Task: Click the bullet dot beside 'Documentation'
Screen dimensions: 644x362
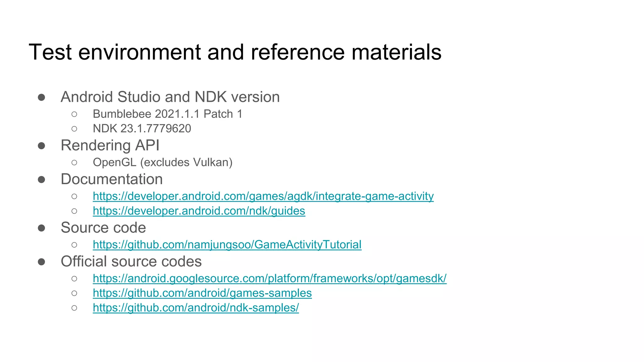Action: click(41, 179)
